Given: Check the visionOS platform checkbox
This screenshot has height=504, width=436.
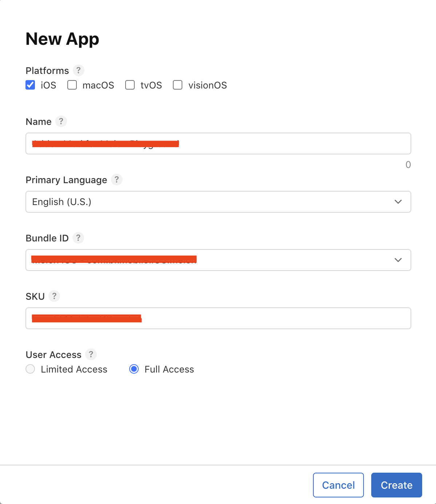Looking at the screenshot, I should tap(178, 85).
